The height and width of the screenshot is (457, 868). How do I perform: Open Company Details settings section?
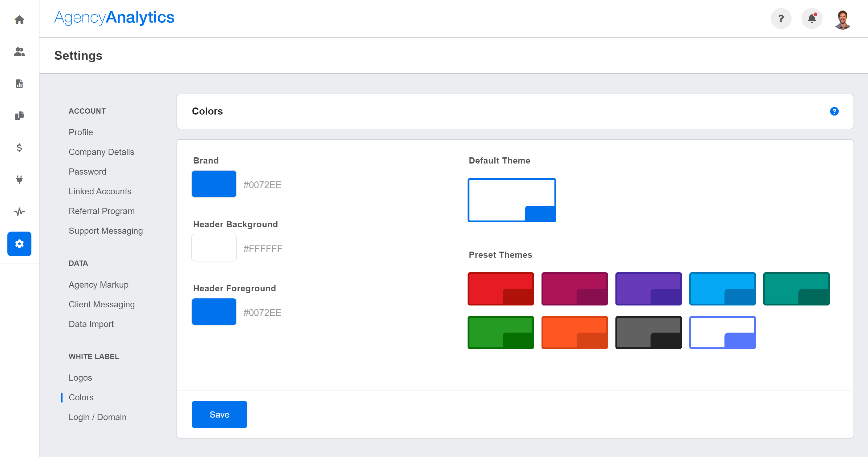[x=101, y=152]
